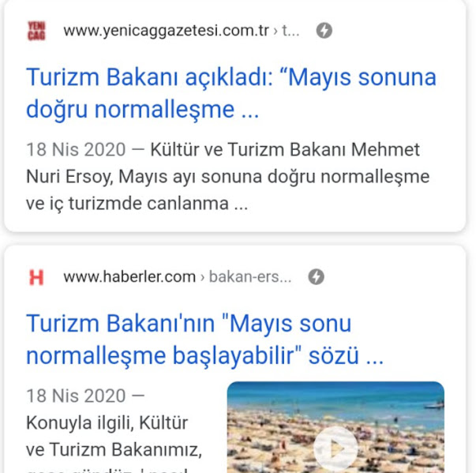Play the beach video thumbnail

(335, 448)
